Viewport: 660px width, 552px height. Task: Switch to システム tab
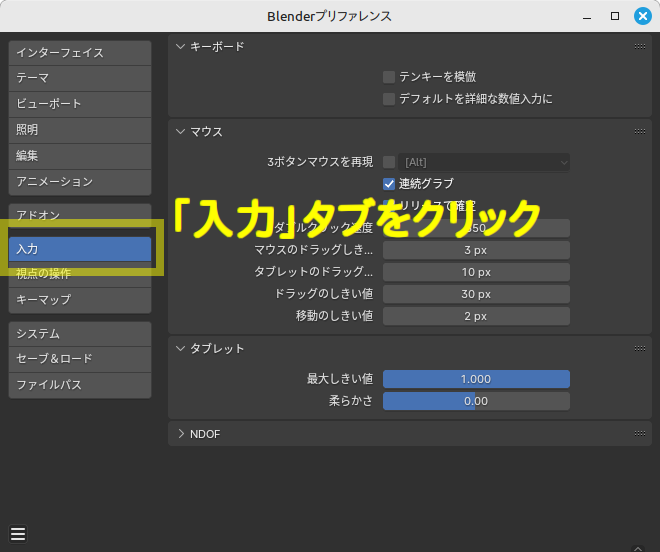tap(80, 334)
